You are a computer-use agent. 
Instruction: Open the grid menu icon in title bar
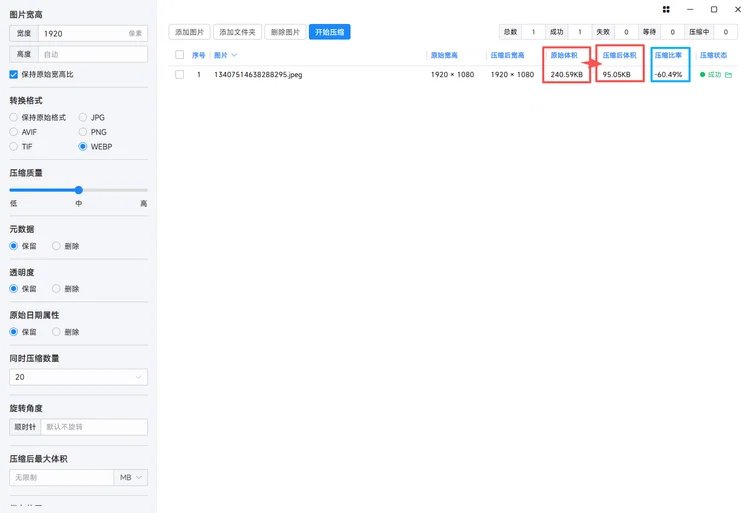(x=666, y=9)
